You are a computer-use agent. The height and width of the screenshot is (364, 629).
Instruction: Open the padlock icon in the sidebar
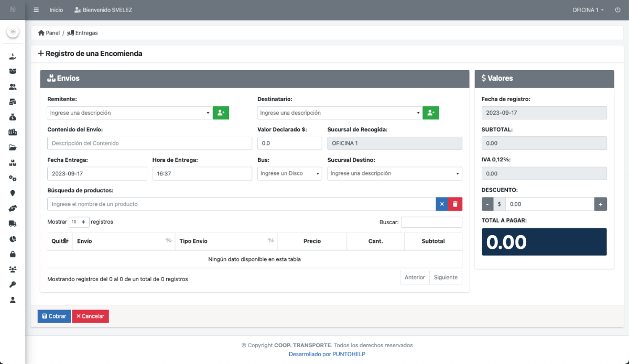coord(13,254)
